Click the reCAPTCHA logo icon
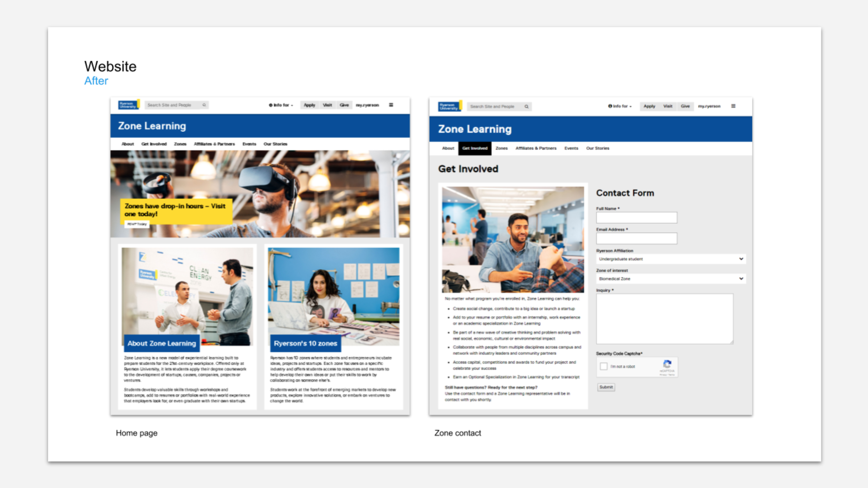 pos(667,364)
